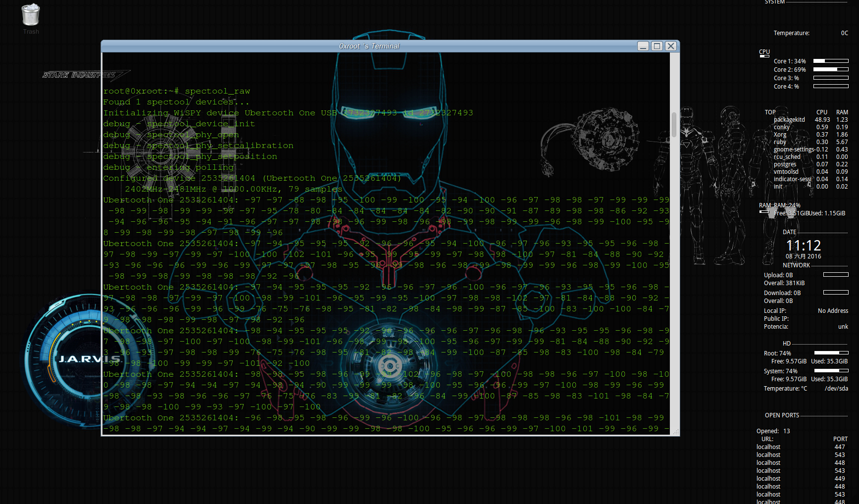Click the System disk usage bar
Screen dimensions: 859x504
point(831,371)
